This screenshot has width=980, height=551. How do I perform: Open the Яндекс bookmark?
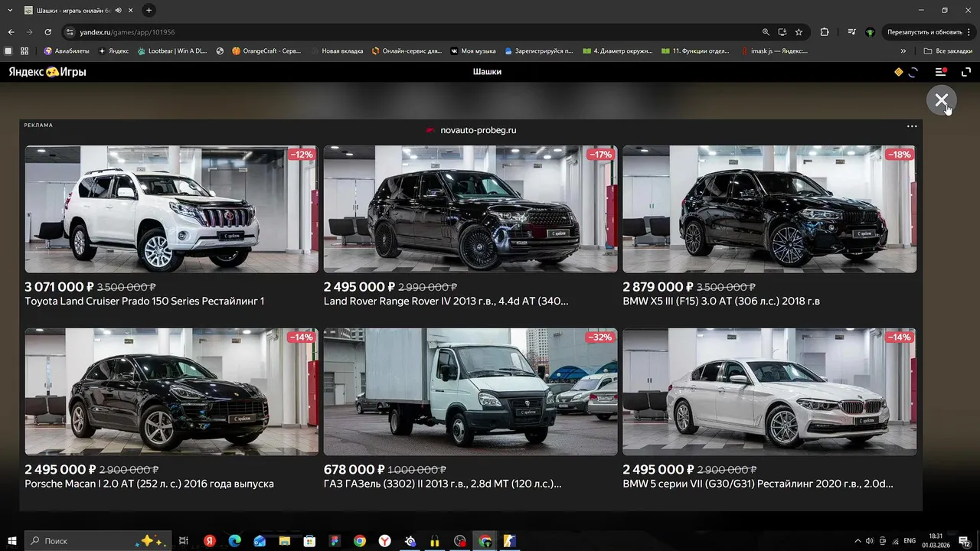[113, 51]
